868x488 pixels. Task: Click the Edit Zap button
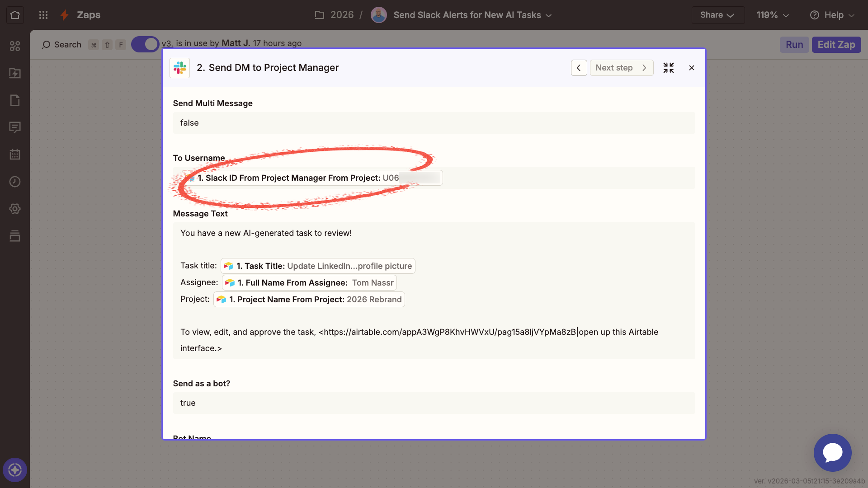[836, 45]
